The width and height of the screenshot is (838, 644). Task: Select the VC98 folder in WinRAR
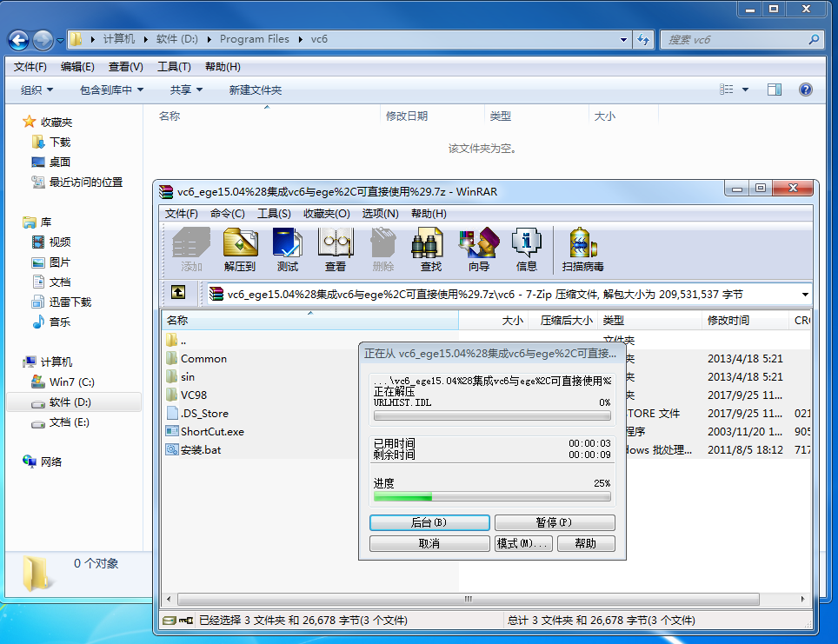pyautogui.click(x=194, y=395)
